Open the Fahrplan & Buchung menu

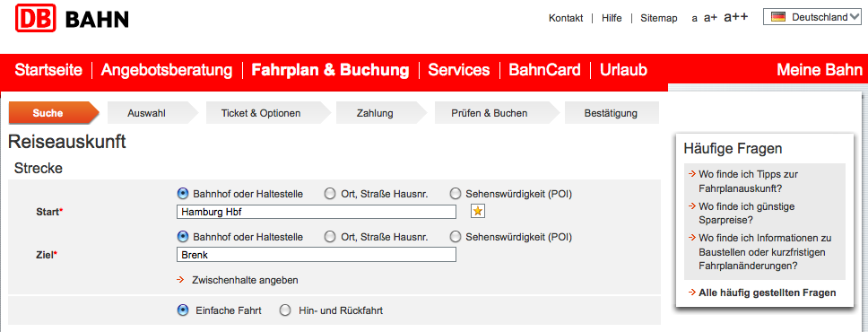coord(331,70)
